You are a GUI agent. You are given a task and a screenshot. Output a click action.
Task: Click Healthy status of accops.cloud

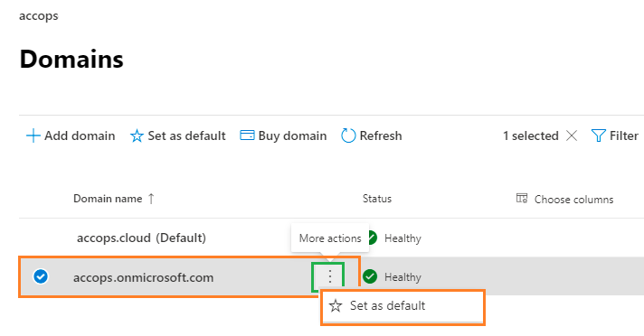point(402,238)
